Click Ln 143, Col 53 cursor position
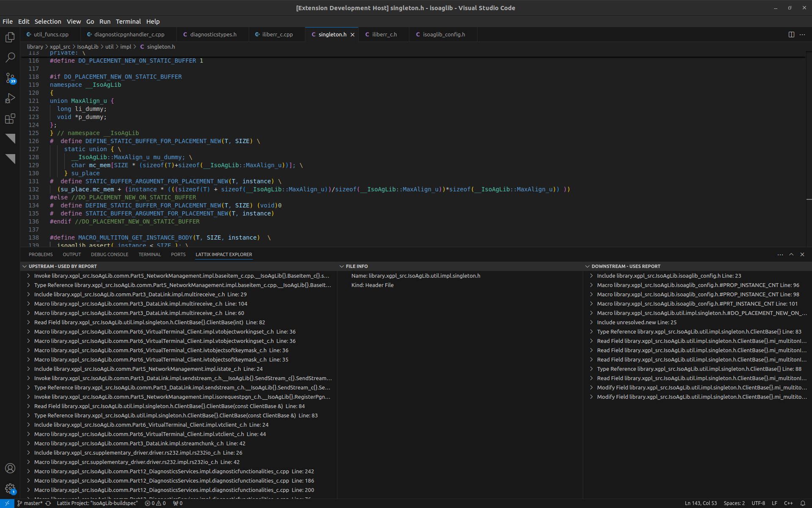 click(x=701, y=503)
